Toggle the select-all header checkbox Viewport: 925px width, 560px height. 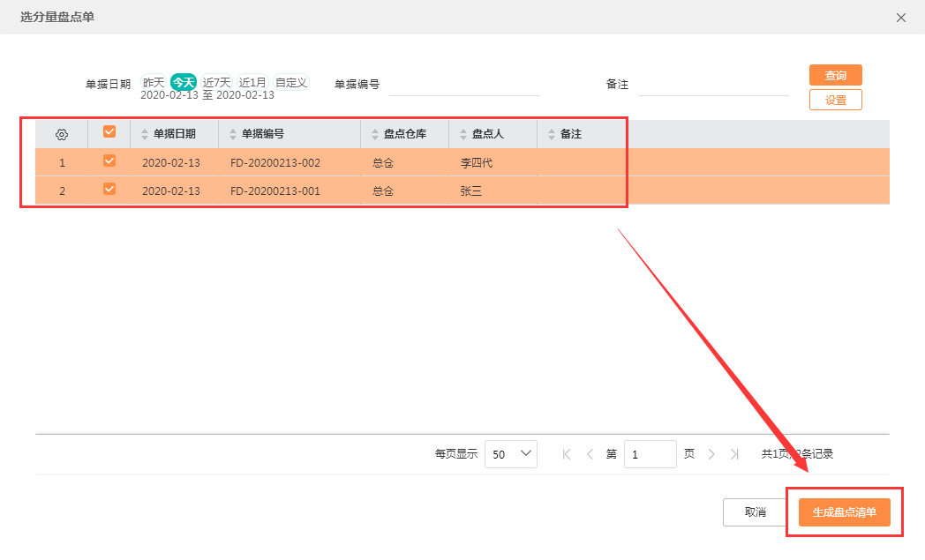109,131
